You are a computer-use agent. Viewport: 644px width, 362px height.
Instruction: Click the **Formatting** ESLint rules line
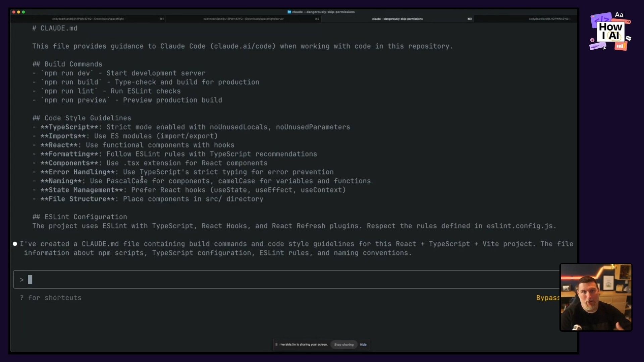coord(175,155)
